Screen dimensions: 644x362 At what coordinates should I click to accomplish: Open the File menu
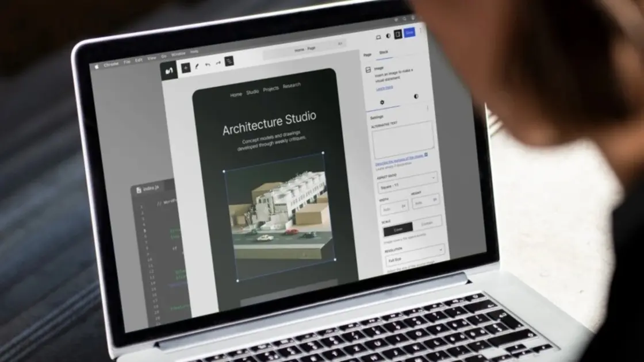coord(127,62)
